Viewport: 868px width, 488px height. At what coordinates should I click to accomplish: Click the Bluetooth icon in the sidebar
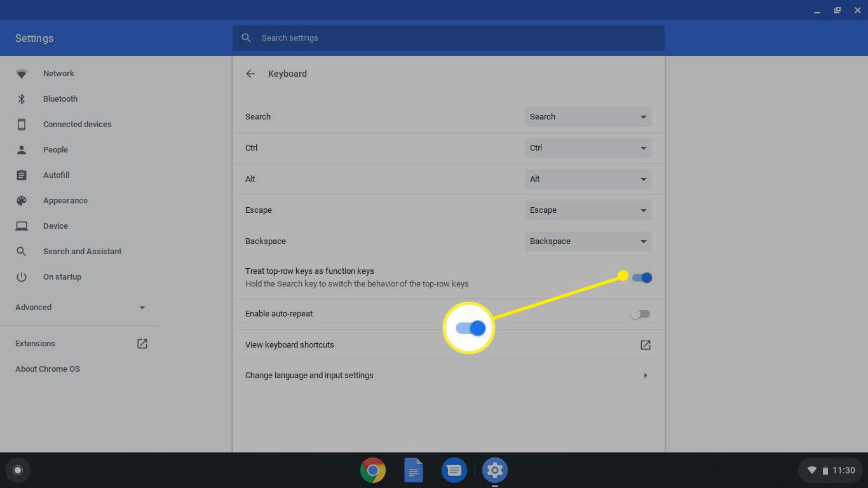point(22,99)
